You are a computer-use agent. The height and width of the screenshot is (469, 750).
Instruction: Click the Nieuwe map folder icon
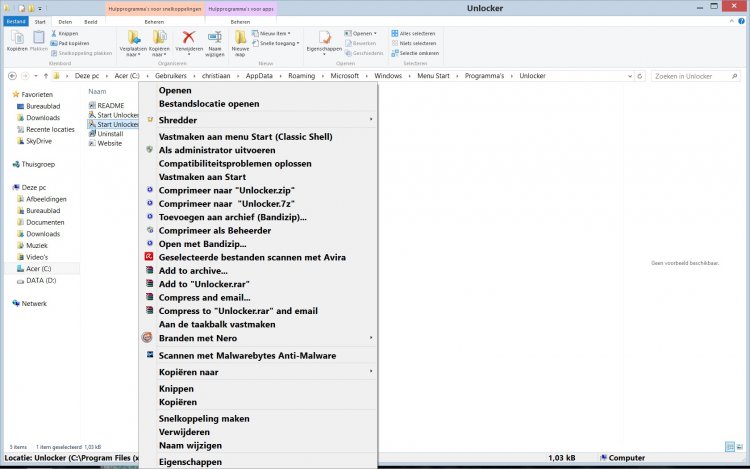[240, 39]
